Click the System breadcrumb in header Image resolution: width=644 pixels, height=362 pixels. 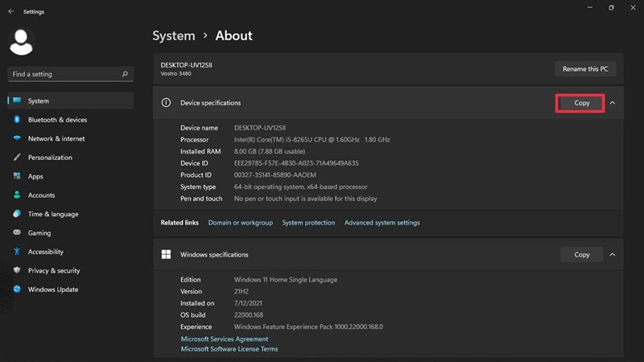click(x=174, y=35)
